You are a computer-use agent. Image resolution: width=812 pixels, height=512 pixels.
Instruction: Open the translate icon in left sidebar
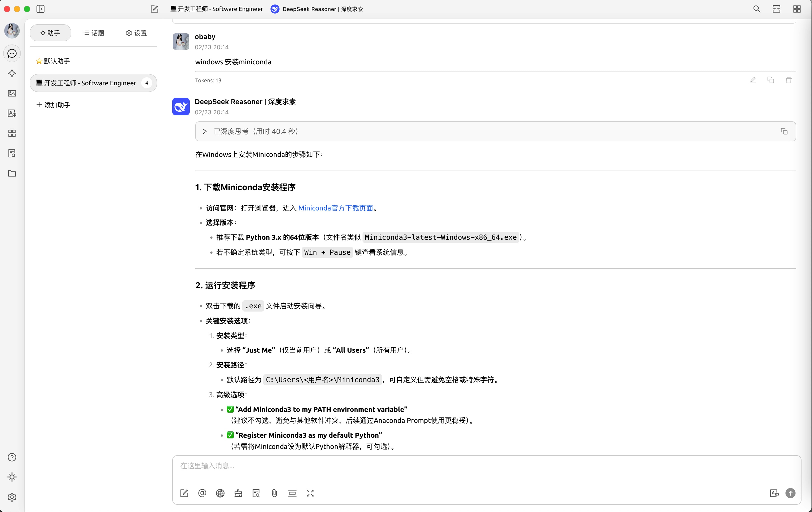[x=12, y=113]
